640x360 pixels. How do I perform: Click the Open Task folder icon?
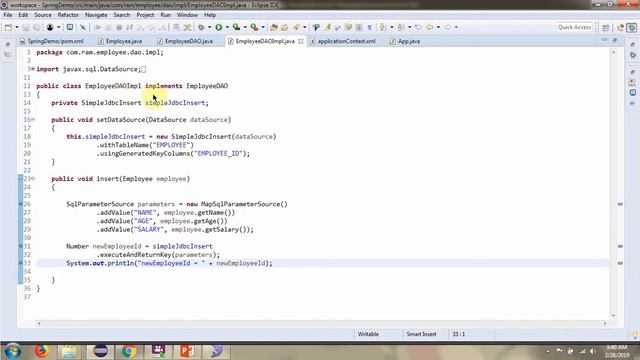[284, 27]
